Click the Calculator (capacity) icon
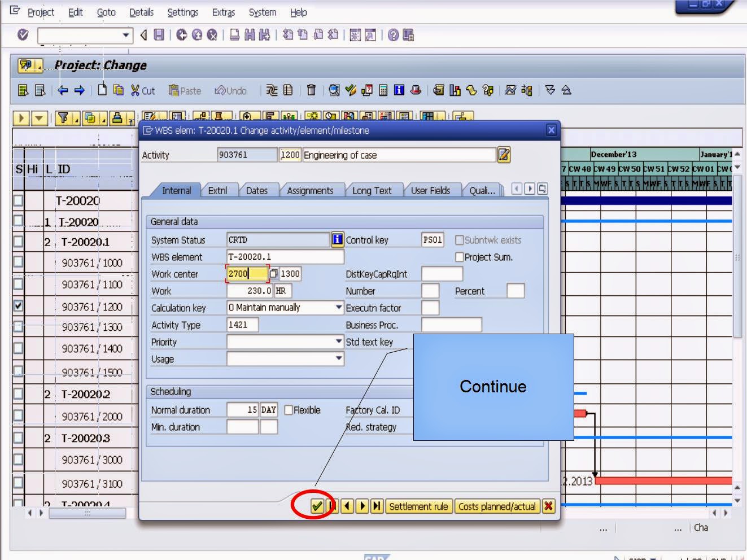The image size is (747, 560). (x=384, y=90)
